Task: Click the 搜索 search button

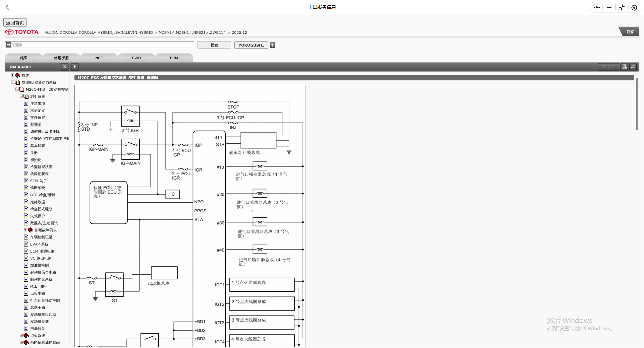Action: (214, 45)
